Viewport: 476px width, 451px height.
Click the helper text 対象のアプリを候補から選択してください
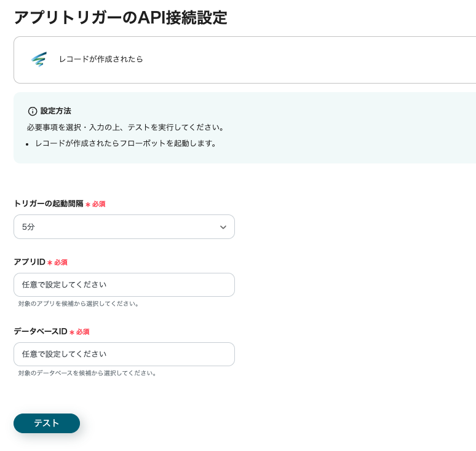(79, 304)
